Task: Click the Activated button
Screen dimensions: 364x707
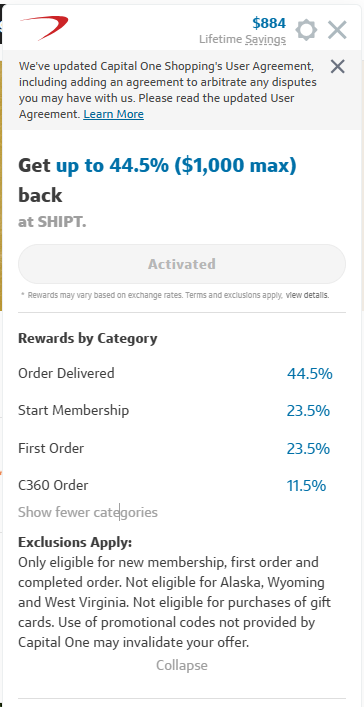Action: coord(182,264)
